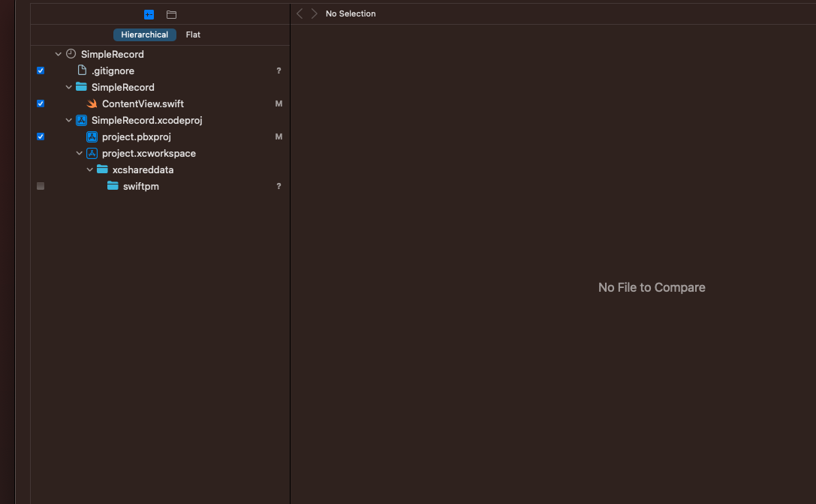The image size is (816, 504).
Task: Select SimpleRecord.xcodeproj name
Action: [146, 120]
